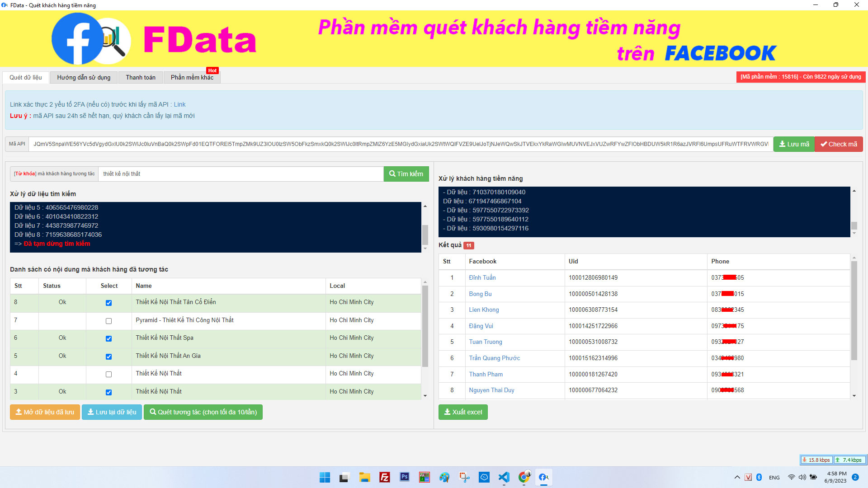
Task: Click interaction list scrollbar down arrow
Action: [425, 396]
